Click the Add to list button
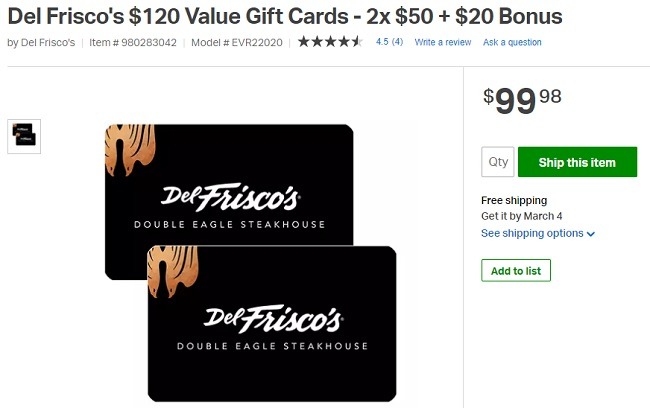The height and width of the screenshot is (408, 650). tap(516, 270)
